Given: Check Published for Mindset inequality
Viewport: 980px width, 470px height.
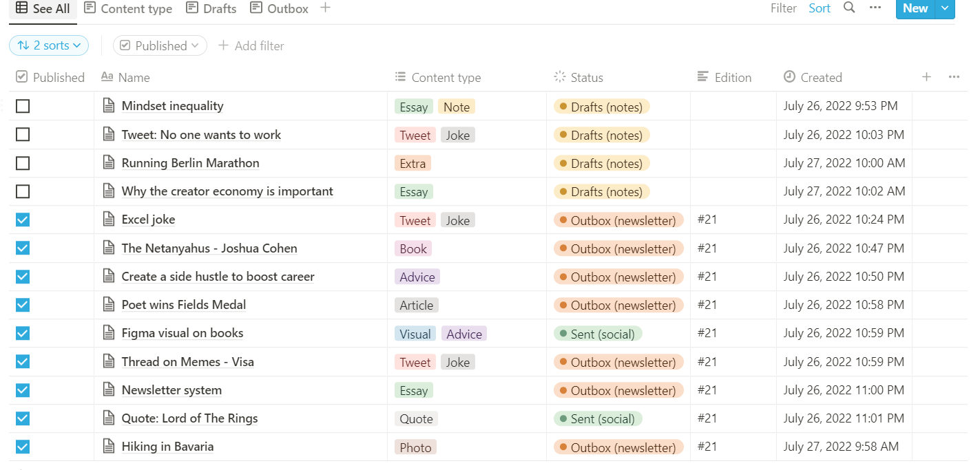Looking at the screenshot, I should [23, 106].
